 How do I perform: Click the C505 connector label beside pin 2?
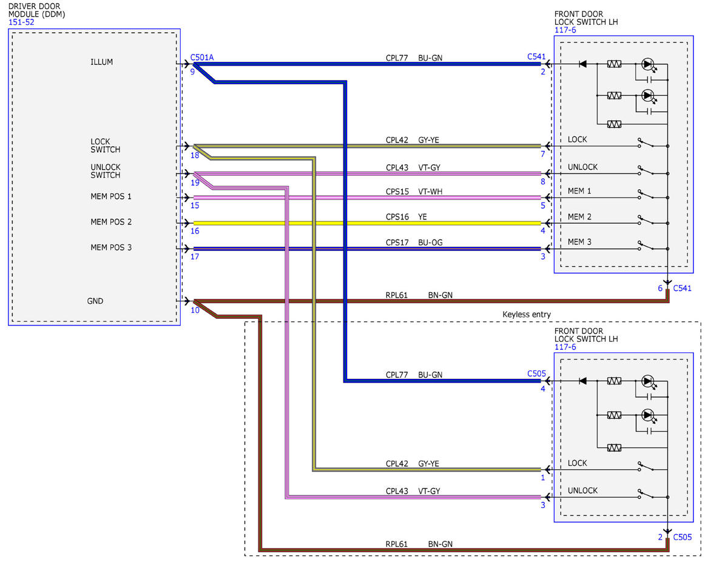pos(682,537)
